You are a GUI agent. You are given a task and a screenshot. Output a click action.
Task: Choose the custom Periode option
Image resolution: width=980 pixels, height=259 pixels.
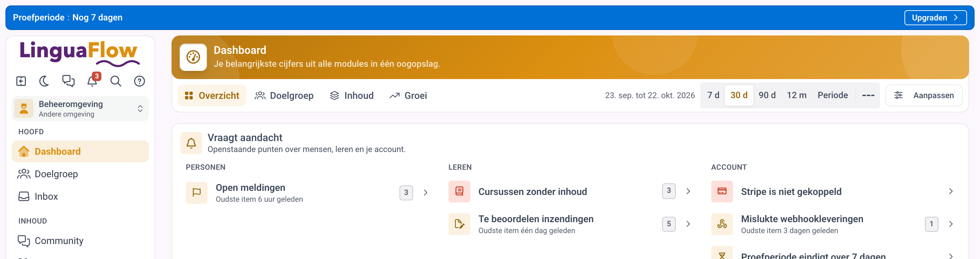tap(833, 96)
